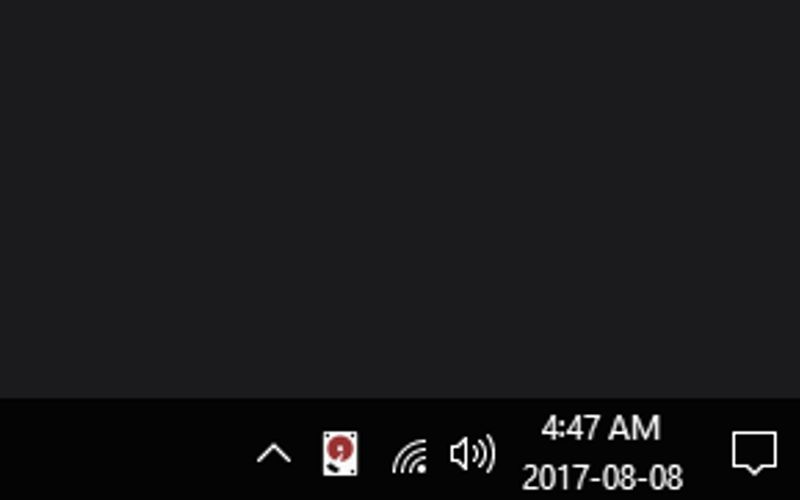Open calendar via the 2017-08-08 date
The width and height of the screenshot is (800, 500).
[x=603, y=478]
